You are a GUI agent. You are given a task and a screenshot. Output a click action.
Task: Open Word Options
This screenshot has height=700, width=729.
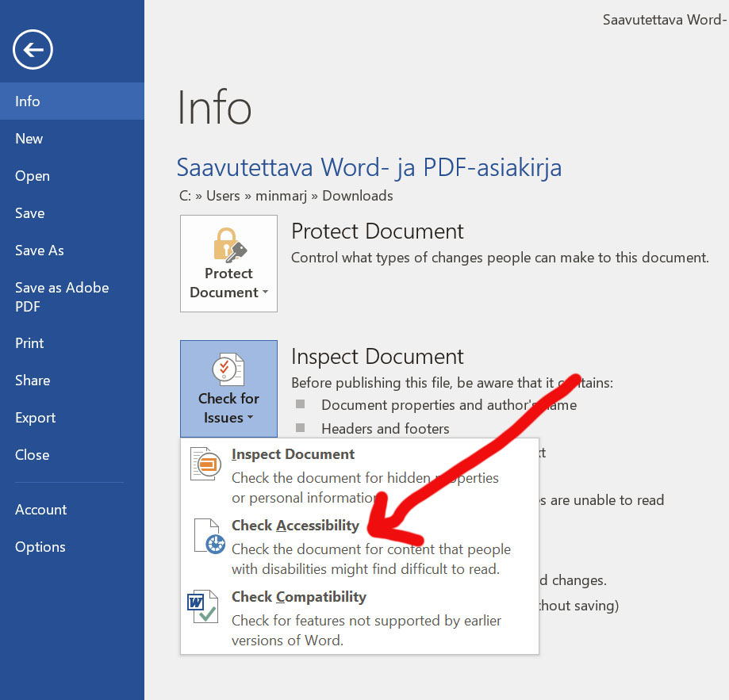click(x=72, y=547)
